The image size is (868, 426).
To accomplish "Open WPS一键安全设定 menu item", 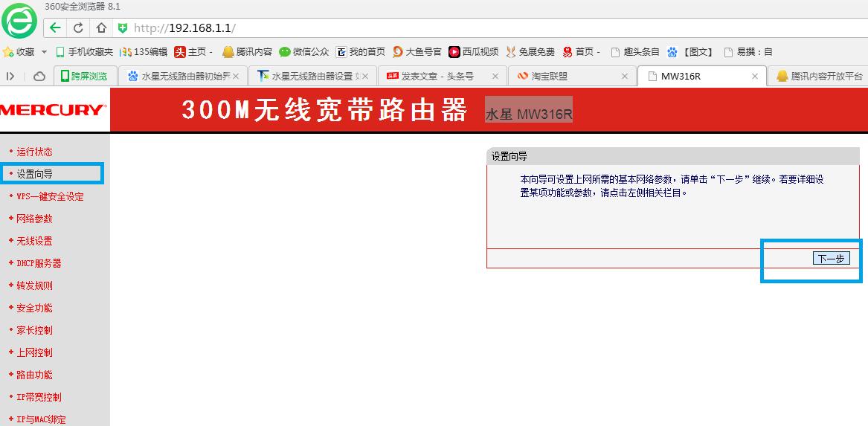I will pos(50,196).
